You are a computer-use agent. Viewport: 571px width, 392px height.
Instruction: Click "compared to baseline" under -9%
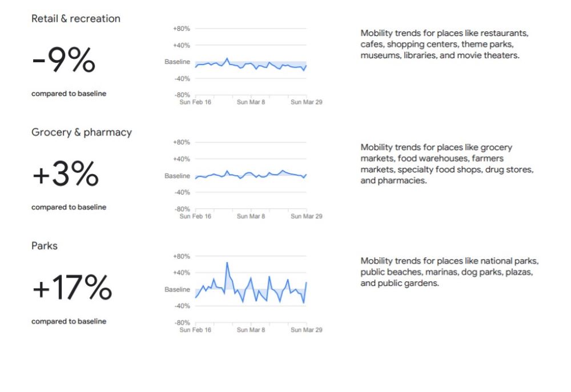click(x=69, y=94)
